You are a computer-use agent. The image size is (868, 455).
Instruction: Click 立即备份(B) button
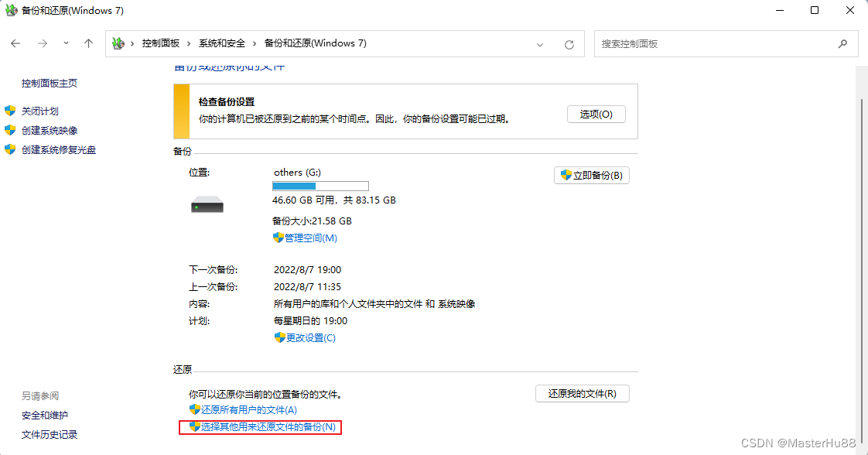click(x=591, y=175)
